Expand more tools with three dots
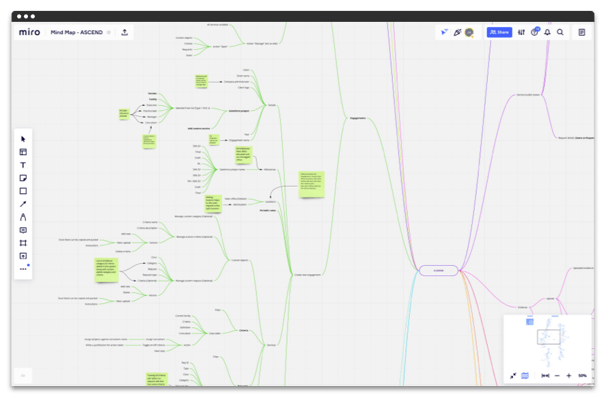The image size is (606, 397). point(23,269)
